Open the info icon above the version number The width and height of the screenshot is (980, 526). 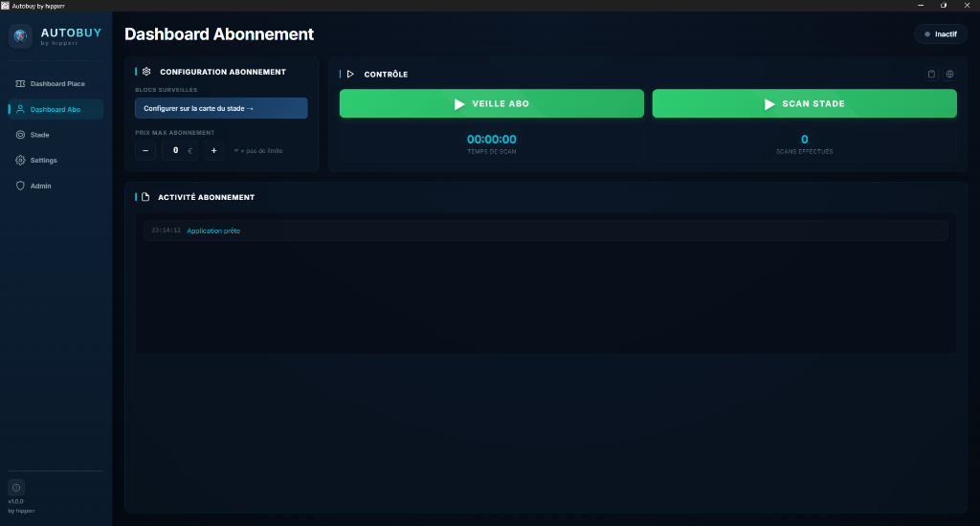point(16,488)
